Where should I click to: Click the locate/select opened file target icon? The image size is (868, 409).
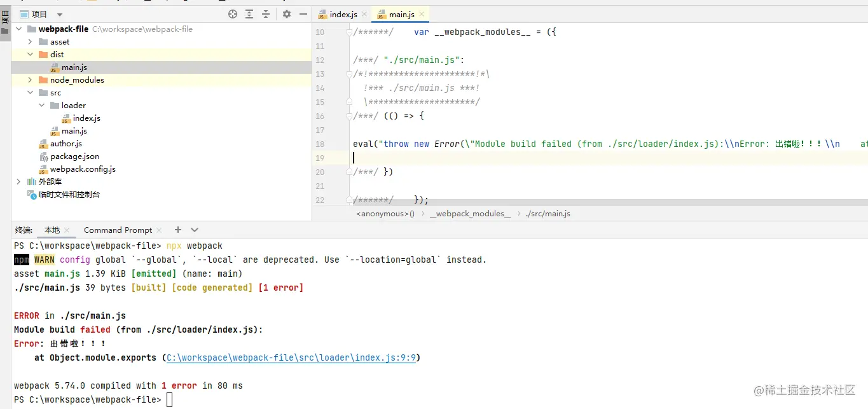click(x=233, y=14)
